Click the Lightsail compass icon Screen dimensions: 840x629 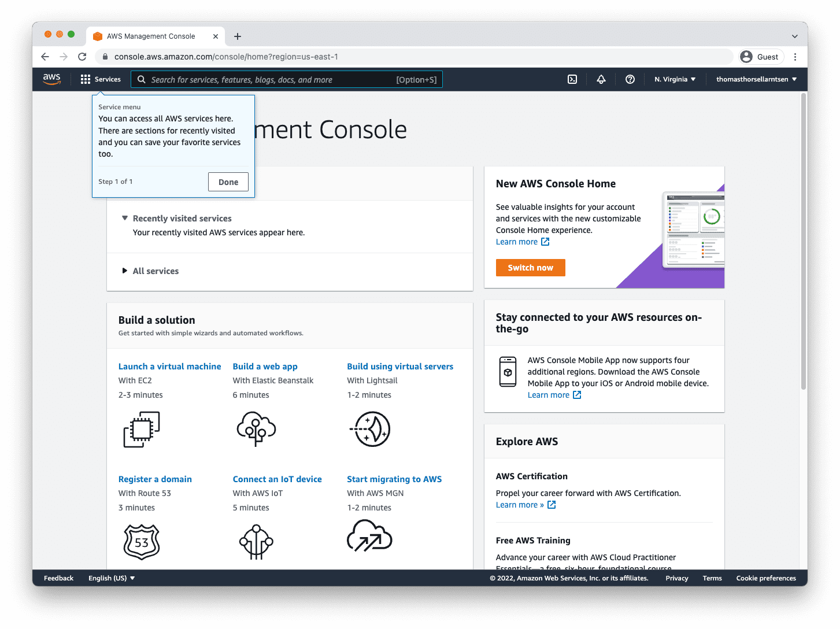click(x=371, y=429)
